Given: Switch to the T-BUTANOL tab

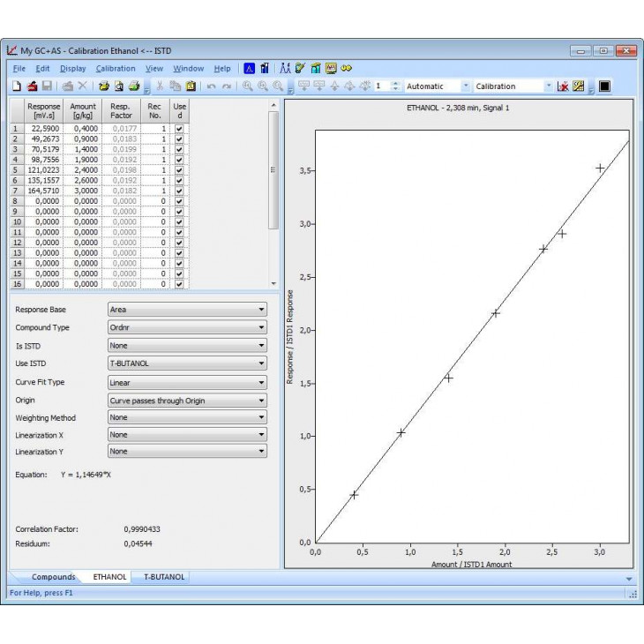Looking at the screenshot, I should coord(164,577).
